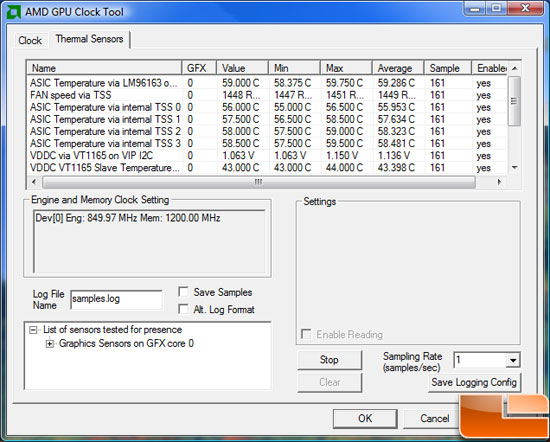Select VDDC via VT1165 on VIP I2C row
This screenshot has height=442, width=550.
[x=267, y=155]
